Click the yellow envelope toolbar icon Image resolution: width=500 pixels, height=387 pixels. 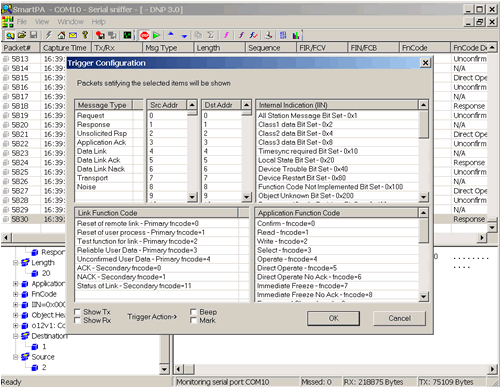[x=73, y=35]
